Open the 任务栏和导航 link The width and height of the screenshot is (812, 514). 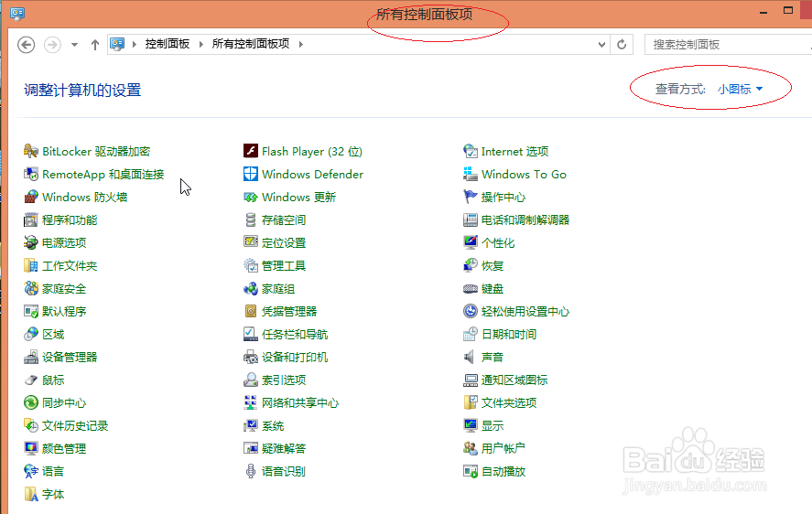click(x=295, y=335)
